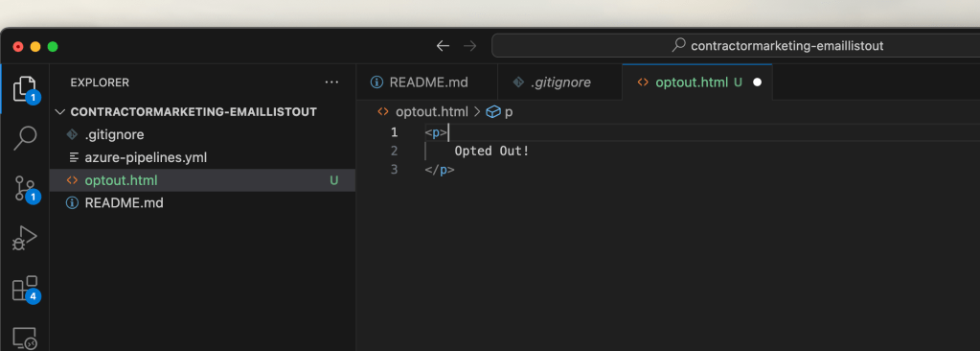The image size is (980, 351).
Task: Select the optout.html editor tab
Action: 697,82
